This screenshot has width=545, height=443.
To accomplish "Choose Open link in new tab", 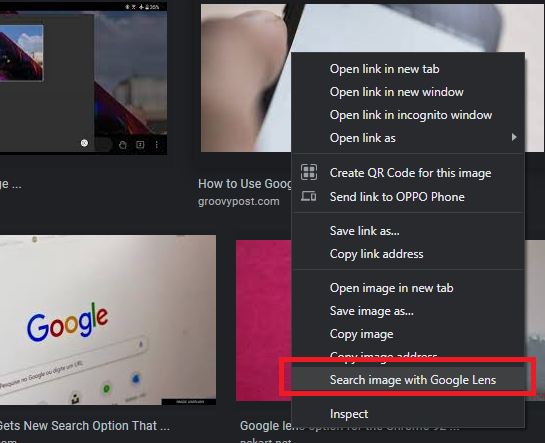I will coord(408,69).
